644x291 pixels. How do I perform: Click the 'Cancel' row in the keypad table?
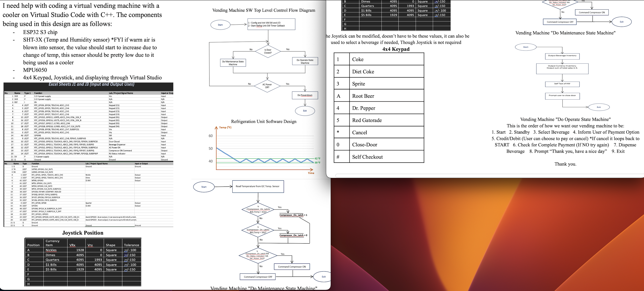click(386, 133)
